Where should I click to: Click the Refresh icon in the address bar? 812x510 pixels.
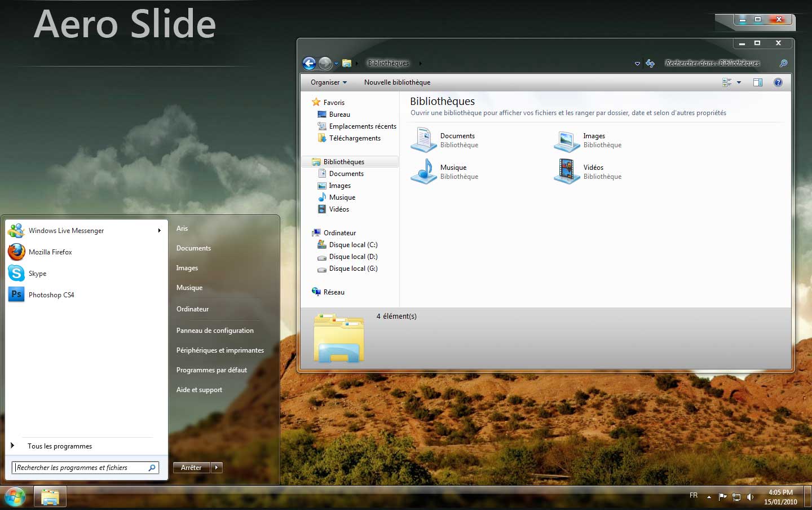point(650,63)
